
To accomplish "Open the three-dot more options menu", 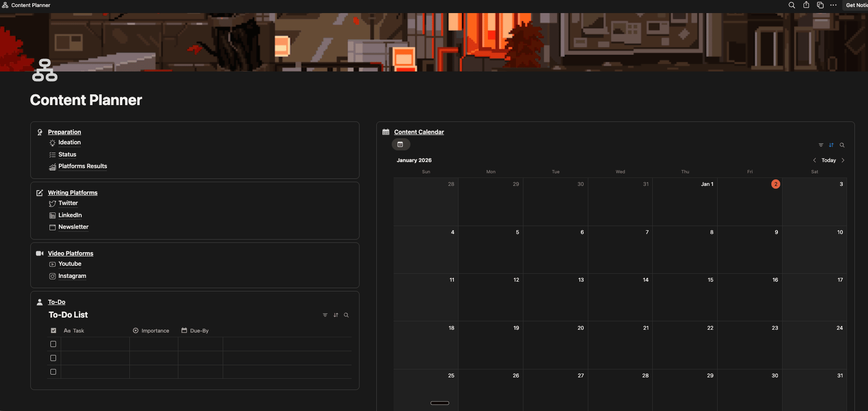I will (x=833, y=5).
